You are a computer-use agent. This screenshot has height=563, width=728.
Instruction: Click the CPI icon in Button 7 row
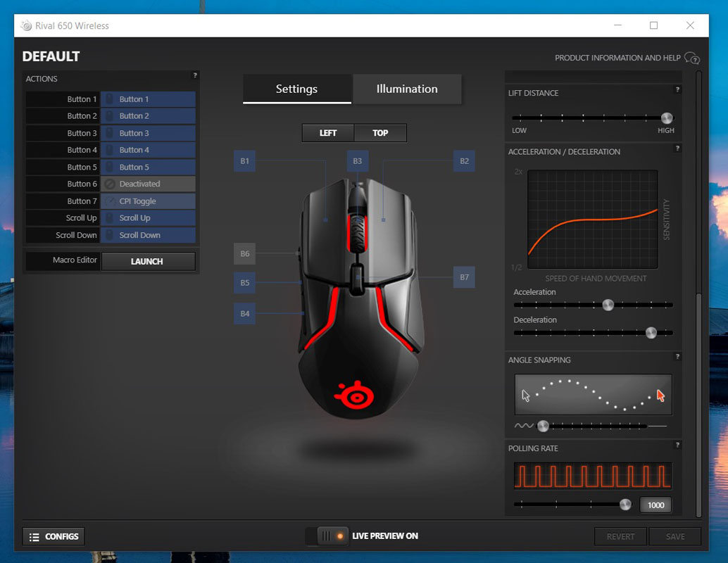(110, 201)
